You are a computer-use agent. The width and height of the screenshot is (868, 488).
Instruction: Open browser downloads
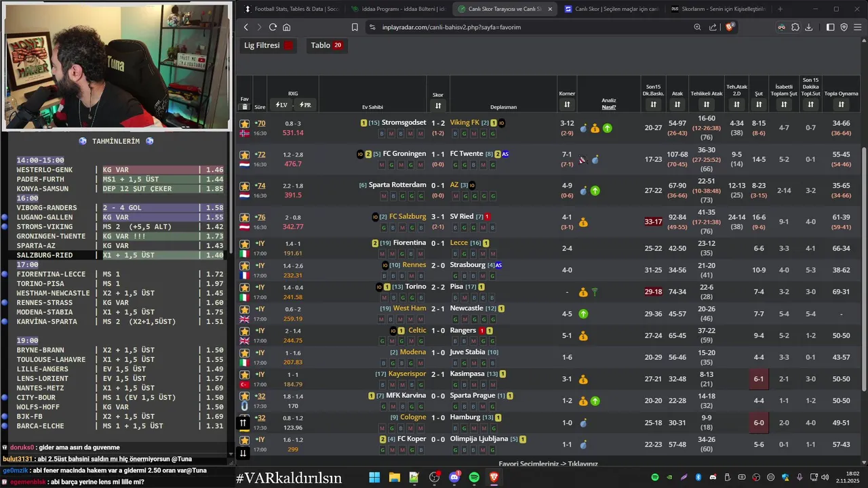[x=808, y=27]
